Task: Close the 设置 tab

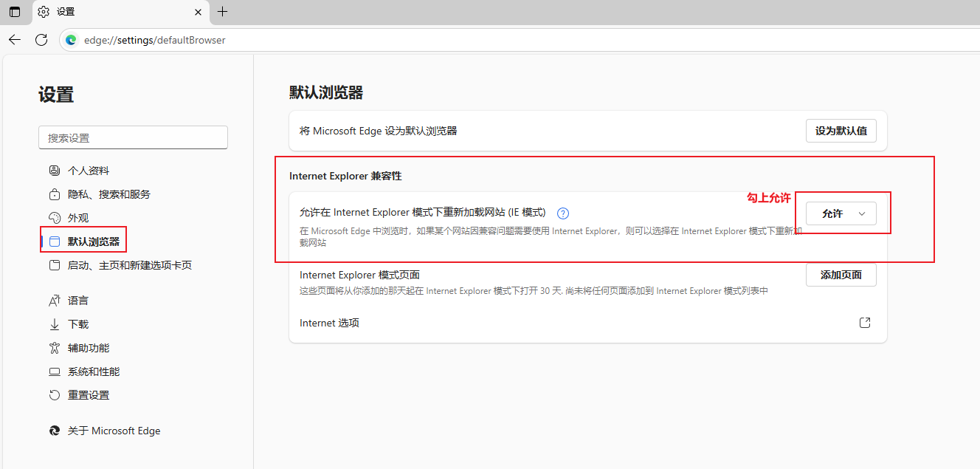Action: click(199, 12)
